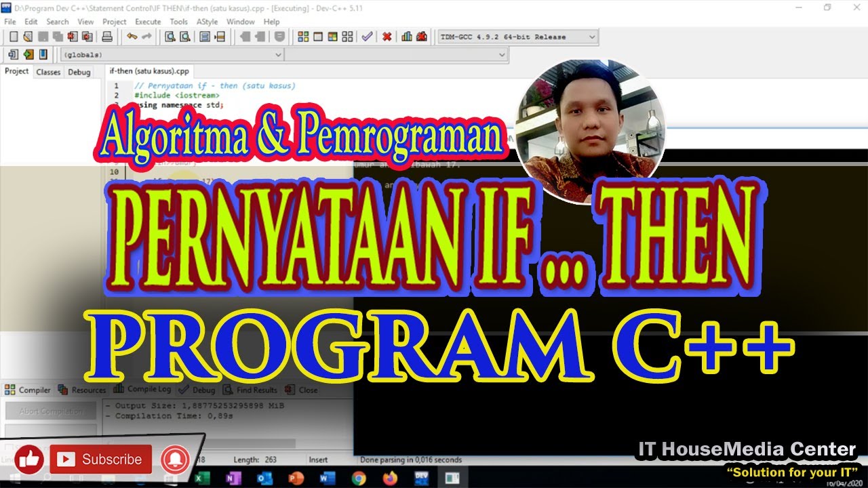The image size is (868, 488).
Task: Click the Output Size log line
Action: [195, 406]
